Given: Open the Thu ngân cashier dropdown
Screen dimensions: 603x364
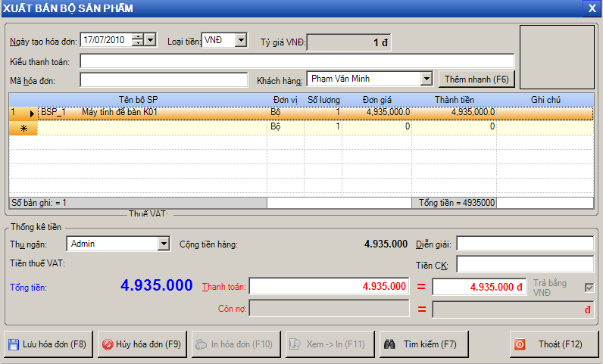Looking at the screenshot, I should [164, 244].
